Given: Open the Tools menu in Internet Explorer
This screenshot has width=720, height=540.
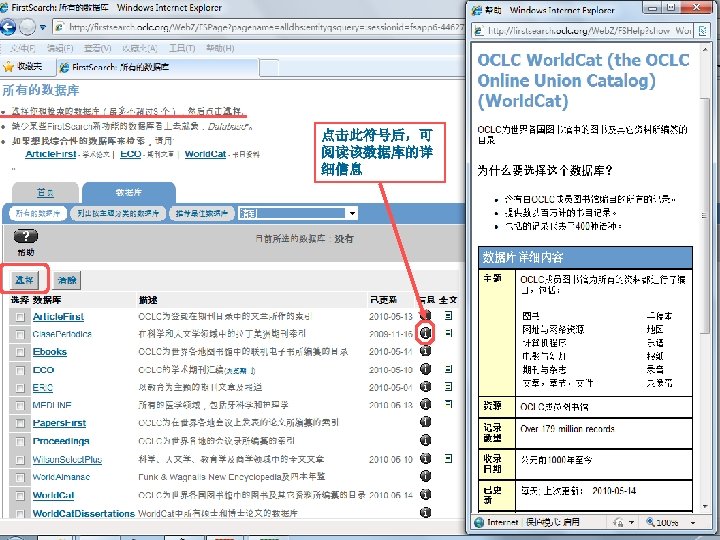Looking at the screenshot, I should (182, 48).
